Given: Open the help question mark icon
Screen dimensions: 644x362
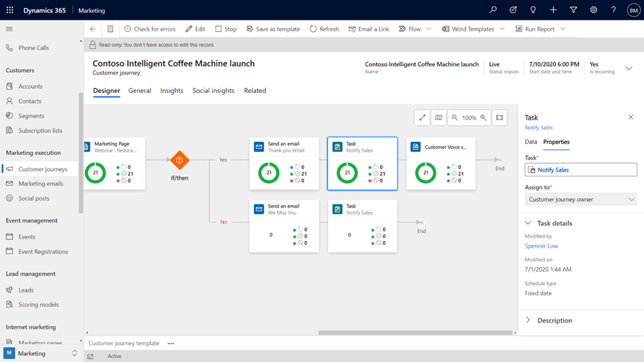Looking at the screenshot, I should click(613, 10).
